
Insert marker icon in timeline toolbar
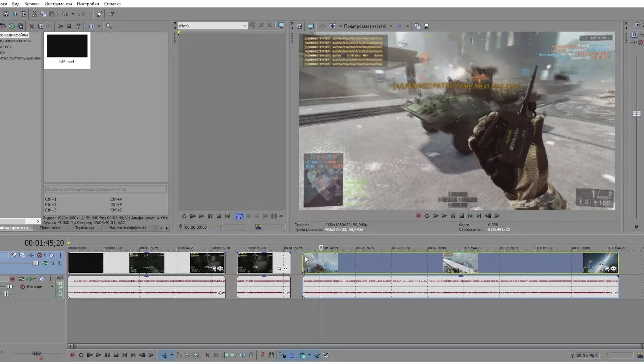coord(263,355)
